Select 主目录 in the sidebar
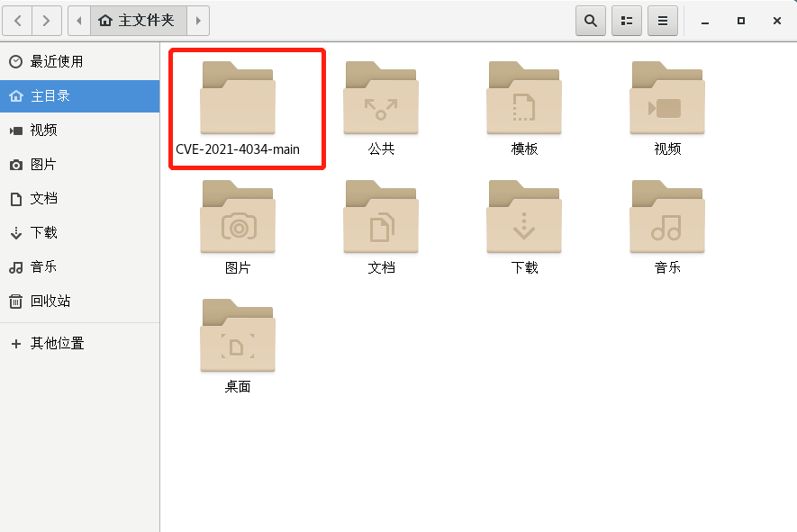 (x=80, y=96)
